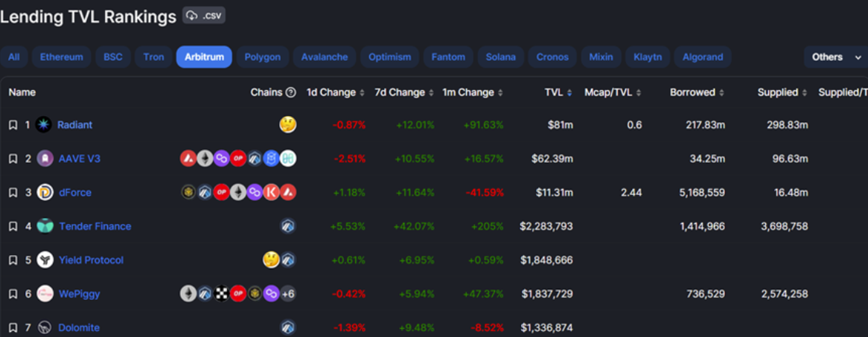
Task: Select the All chains filter
Action: (x=14, y=57)
